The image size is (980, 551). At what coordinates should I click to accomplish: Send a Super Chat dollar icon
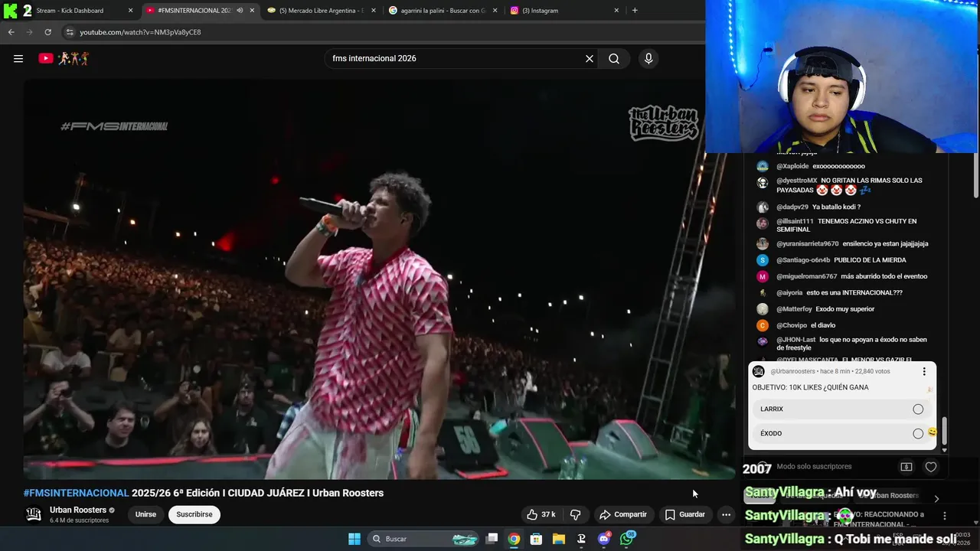click(x=906, y=467)
